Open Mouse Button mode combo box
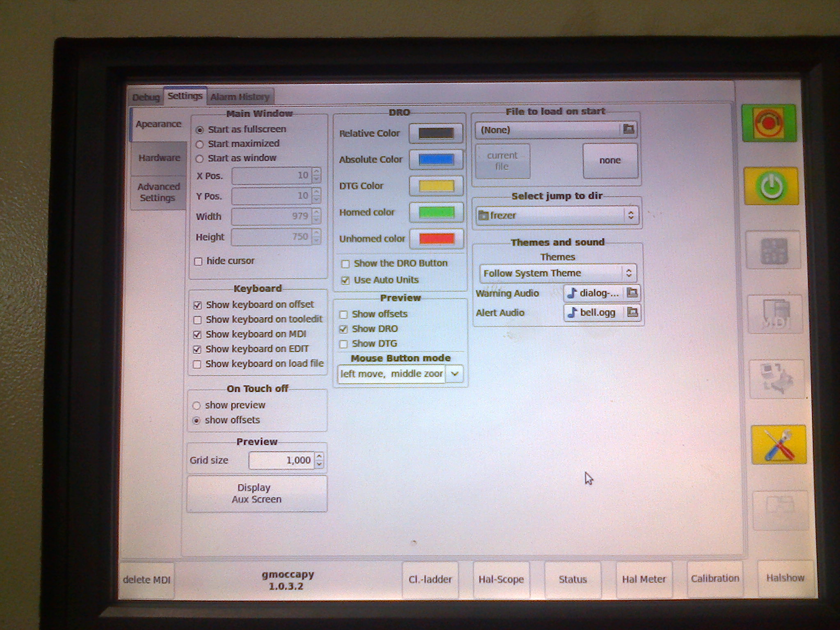 click(x=454, y=374)
